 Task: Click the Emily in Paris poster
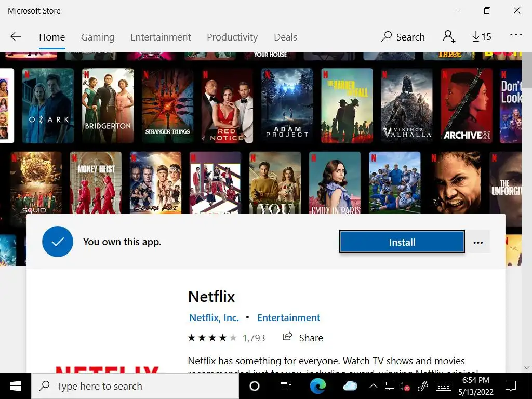click(x=335, y=183)
